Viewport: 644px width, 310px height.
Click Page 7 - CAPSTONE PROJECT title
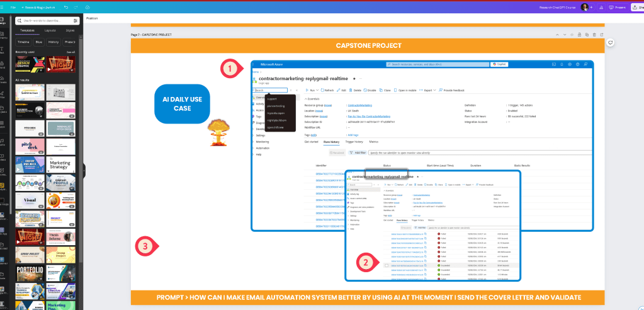pyautogui.click(x=151, y=35)
